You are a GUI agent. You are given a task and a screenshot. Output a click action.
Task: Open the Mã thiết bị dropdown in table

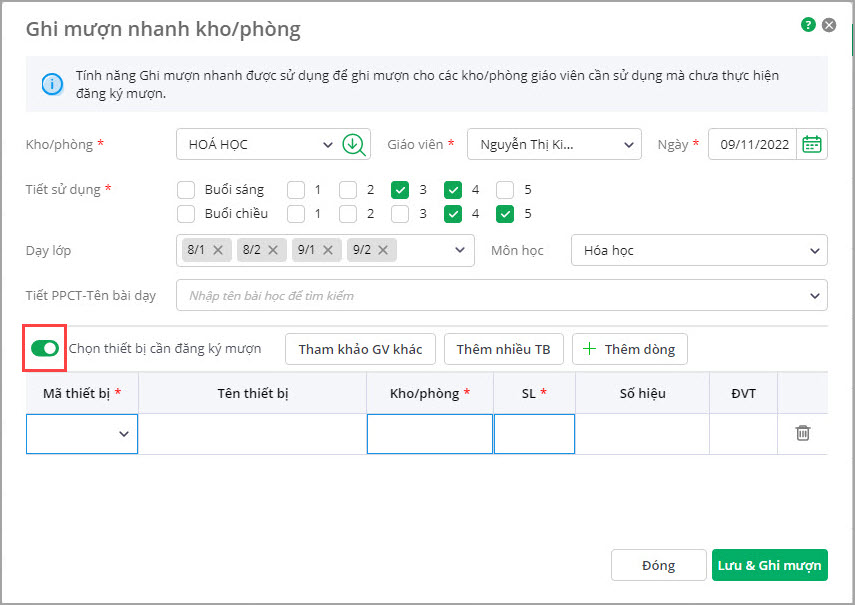pyautogui.click(x=82, y=434)
